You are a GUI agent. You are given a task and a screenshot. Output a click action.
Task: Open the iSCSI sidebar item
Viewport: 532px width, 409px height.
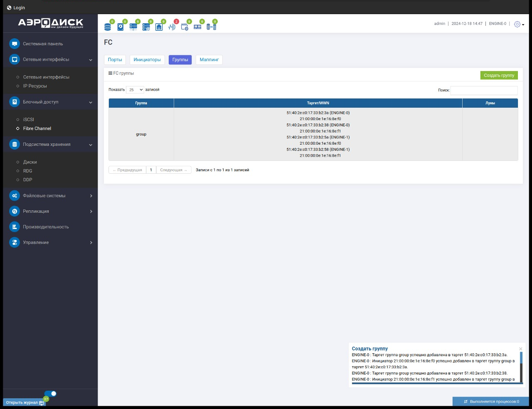tap(29, 120)
